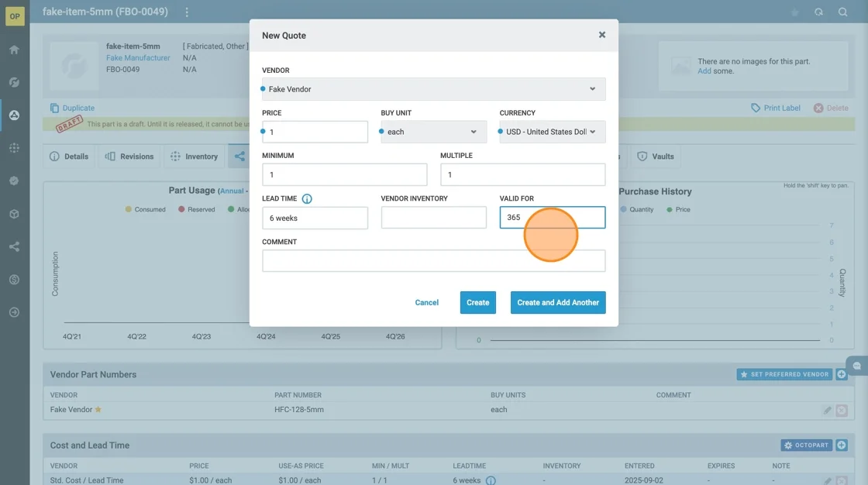Screen dimensions: 868x485
Task: Switch to the Revisions tab
Action: pos(130,157)
